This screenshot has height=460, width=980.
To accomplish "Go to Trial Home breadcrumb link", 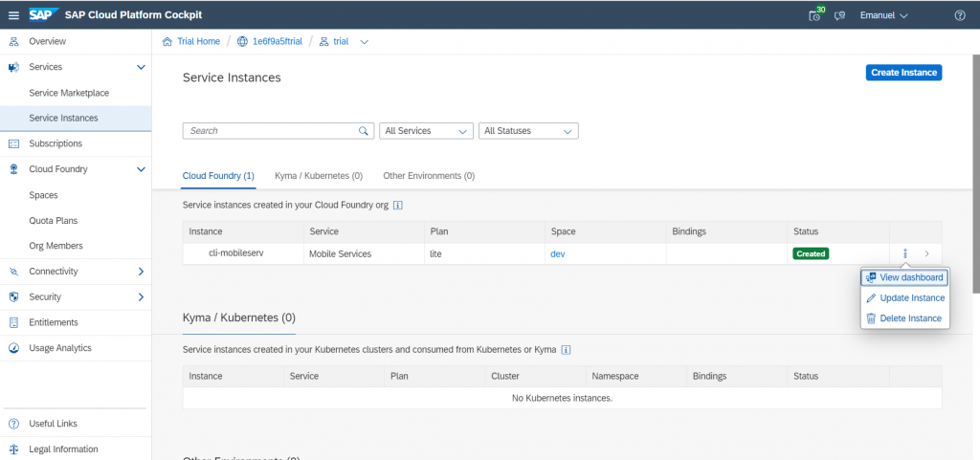I will pos(199,42).
